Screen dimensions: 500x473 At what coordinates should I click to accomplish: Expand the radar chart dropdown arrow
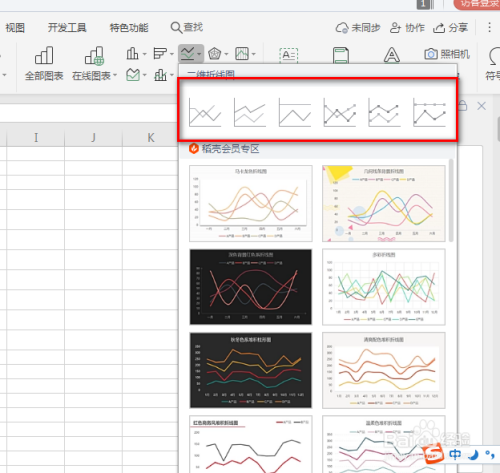coord(226,54)
